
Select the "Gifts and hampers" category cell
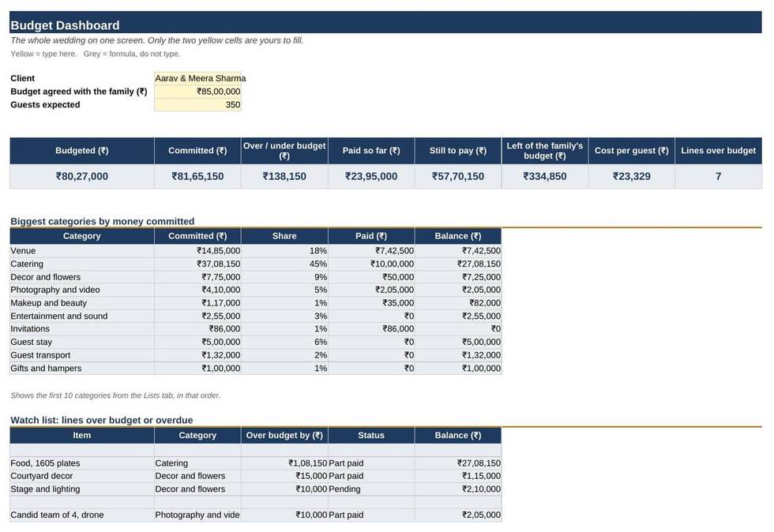pos(82,368)
